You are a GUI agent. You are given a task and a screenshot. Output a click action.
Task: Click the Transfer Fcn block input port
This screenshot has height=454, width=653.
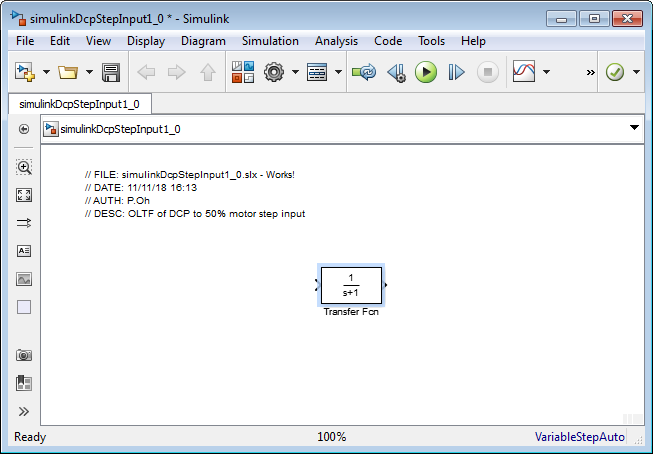pyautogui.click(x=317, y=285)
